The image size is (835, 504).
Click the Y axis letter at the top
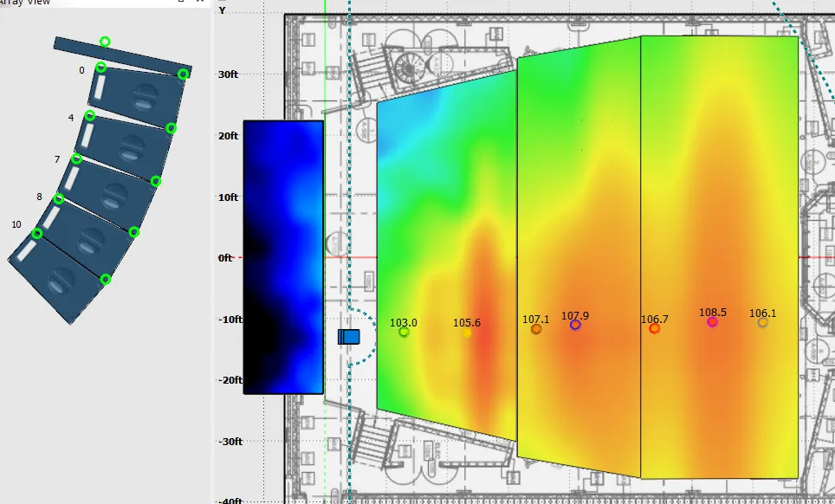(x=222, y=10)
